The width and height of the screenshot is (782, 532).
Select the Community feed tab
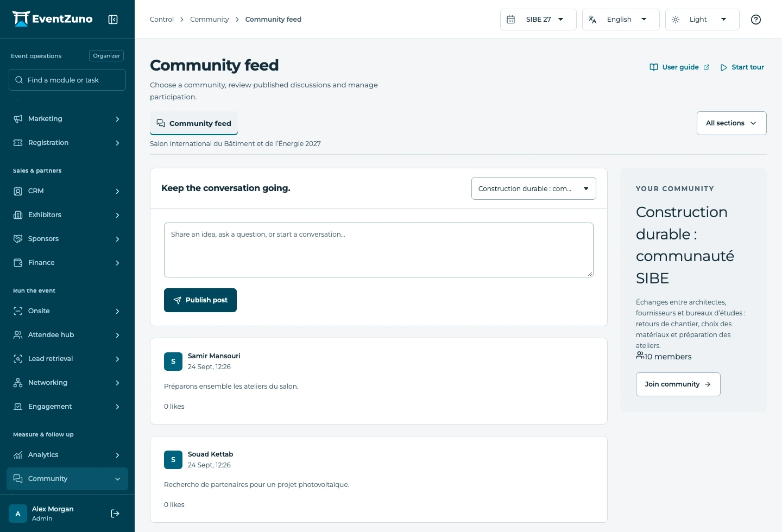(x=194, y=123)
